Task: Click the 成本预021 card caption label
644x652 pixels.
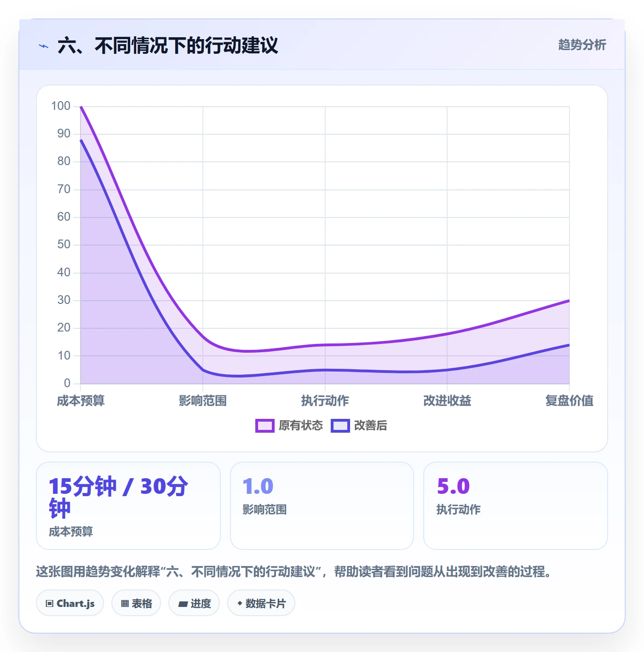Action: click(71, 532)
